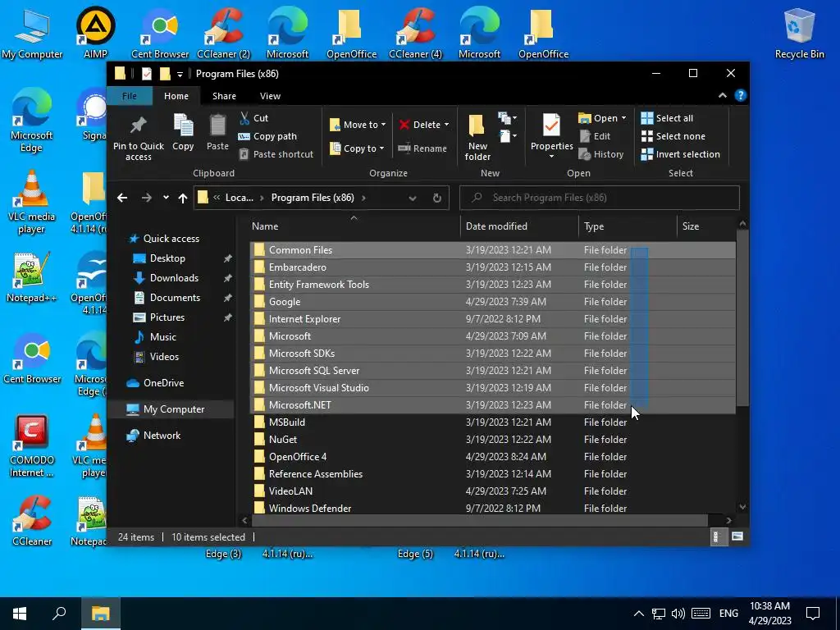840x630 pixels.
Task: Refresh the Program Files (x86) view
Action: pos(437,198)
